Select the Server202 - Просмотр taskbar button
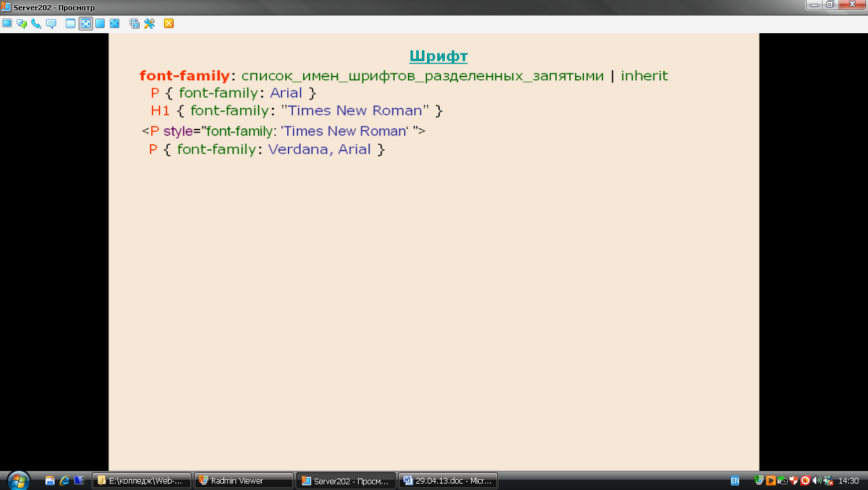This screenshot has width=868, height=490. [x=346, y=481]
